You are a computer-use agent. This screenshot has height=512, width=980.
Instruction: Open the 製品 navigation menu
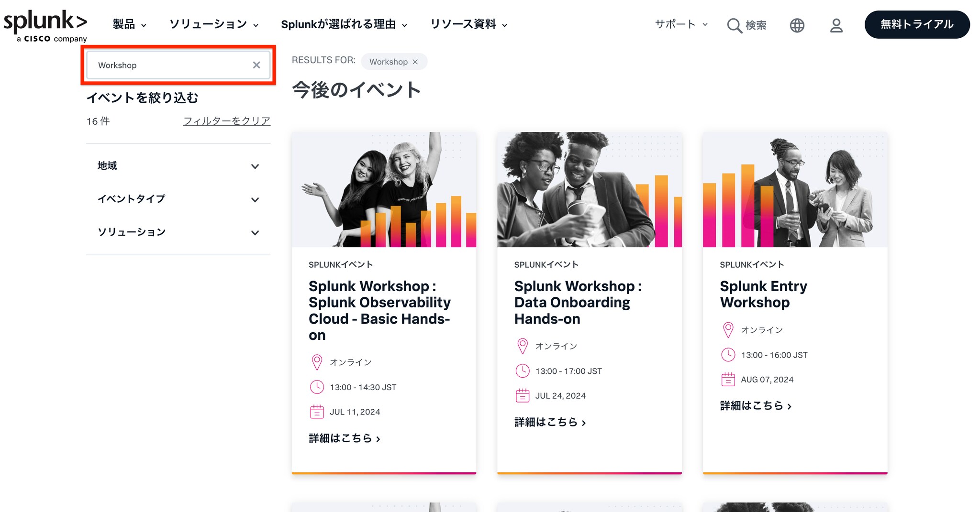pos(129,24)
